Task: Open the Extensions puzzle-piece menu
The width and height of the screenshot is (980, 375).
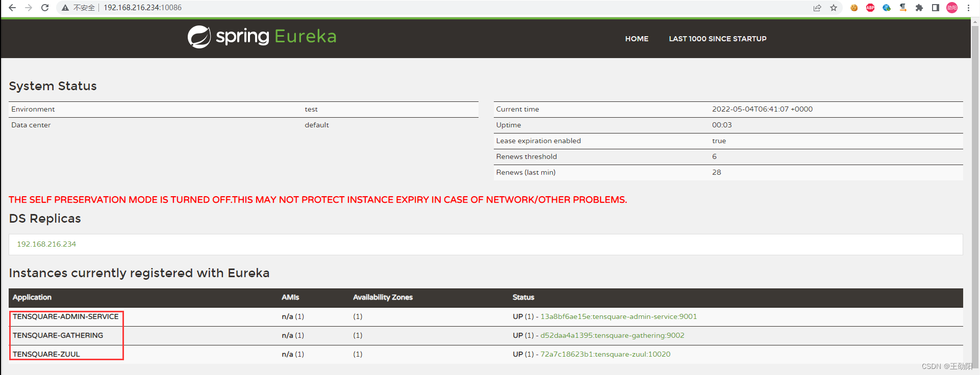Action: point(919,8)
